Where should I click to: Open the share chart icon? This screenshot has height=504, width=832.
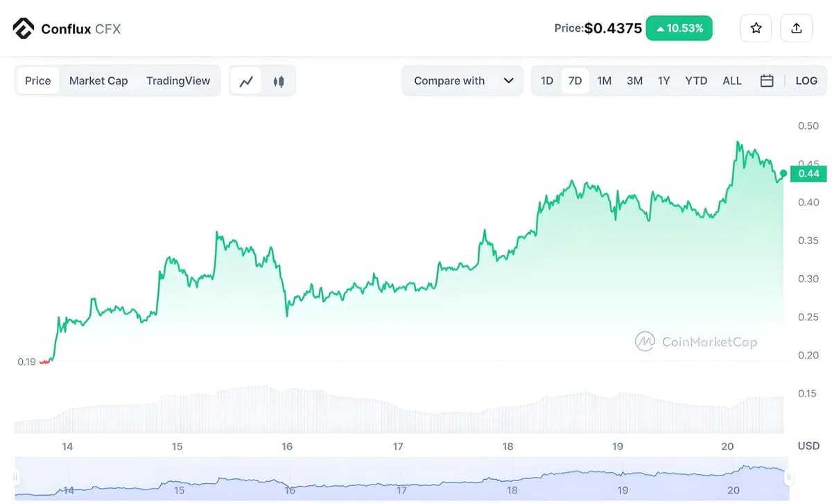[796, 28]
